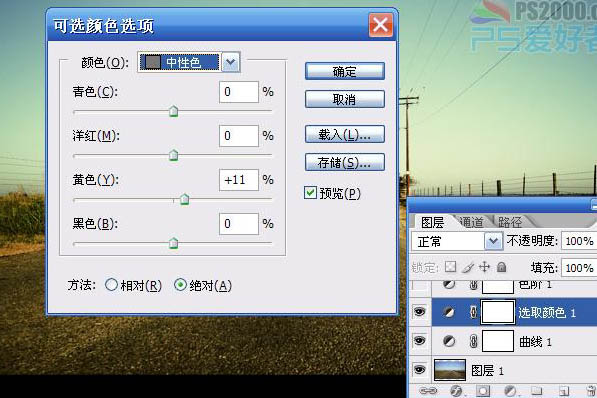Click the 载入(L)... button

tap(345, 134)
